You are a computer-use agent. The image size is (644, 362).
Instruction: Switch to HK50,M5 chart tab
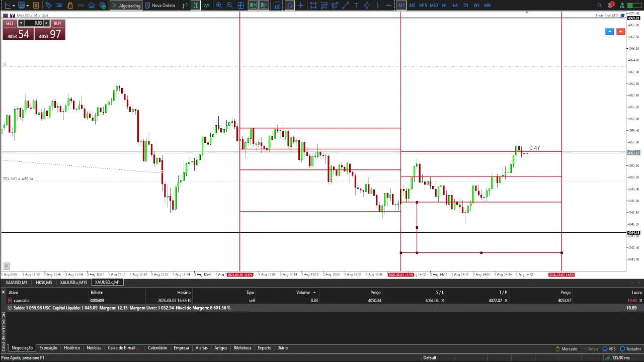tap(44, 283)
